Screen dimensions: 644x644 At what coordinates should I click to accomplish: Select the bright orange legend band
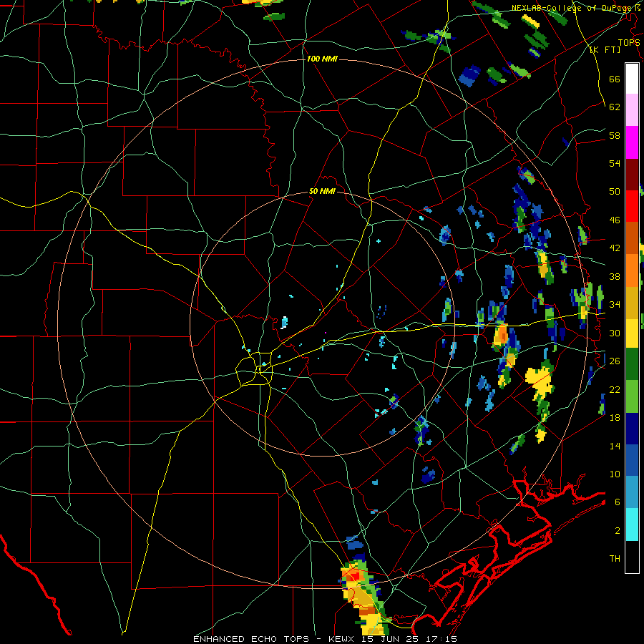point(632,270)
